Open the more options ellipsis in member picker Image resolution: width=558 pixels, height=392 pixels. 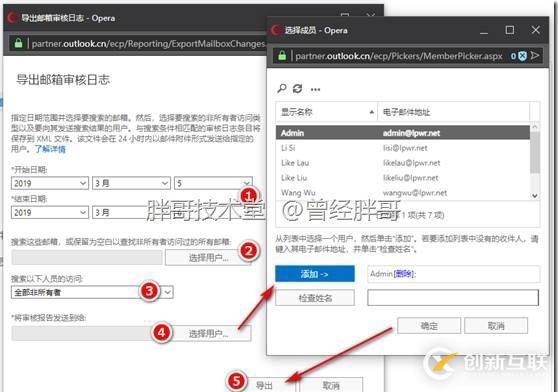(315, 89)
